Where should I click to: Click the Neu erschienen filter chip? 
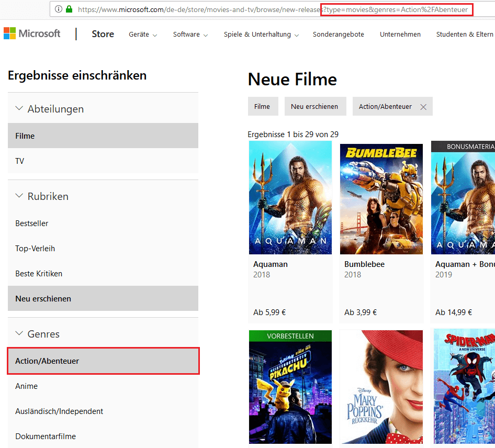point(315,106)
